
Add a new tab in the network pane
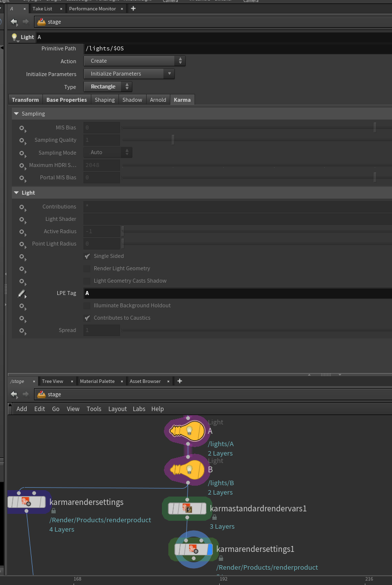click(x=180, y=381)
